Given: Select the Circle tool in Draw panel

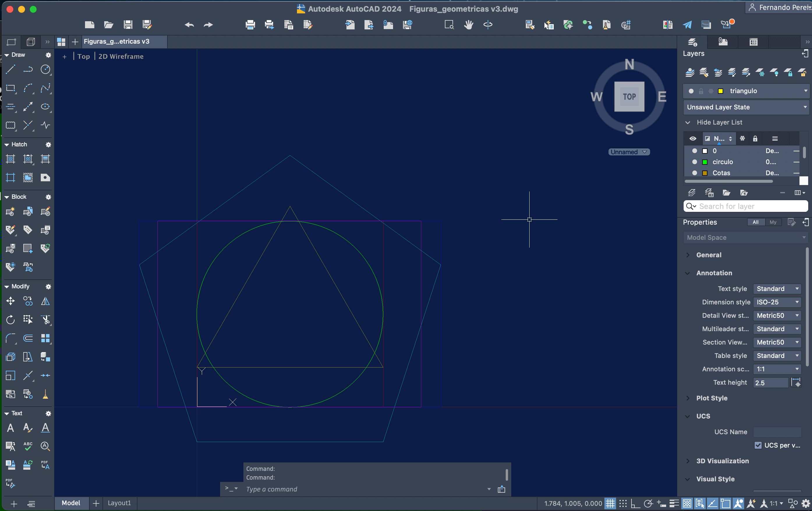Looking at the screenshot, I should (45, 70).
